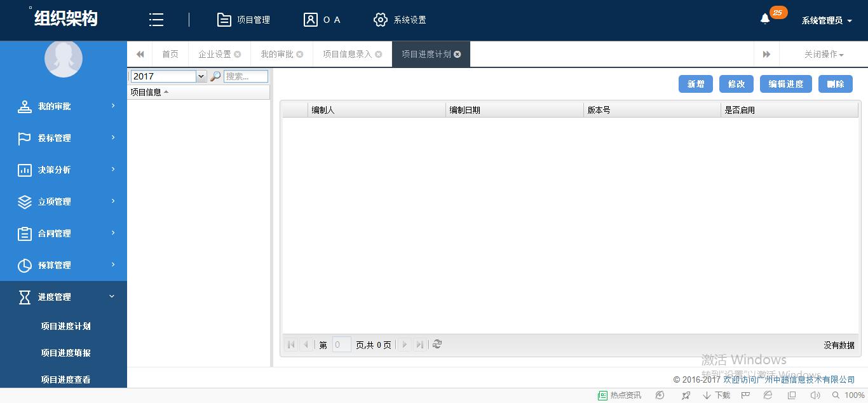Expand 决策分析 sidebar menu
This screenshot has height=403, width=868.
pos(64,170)
